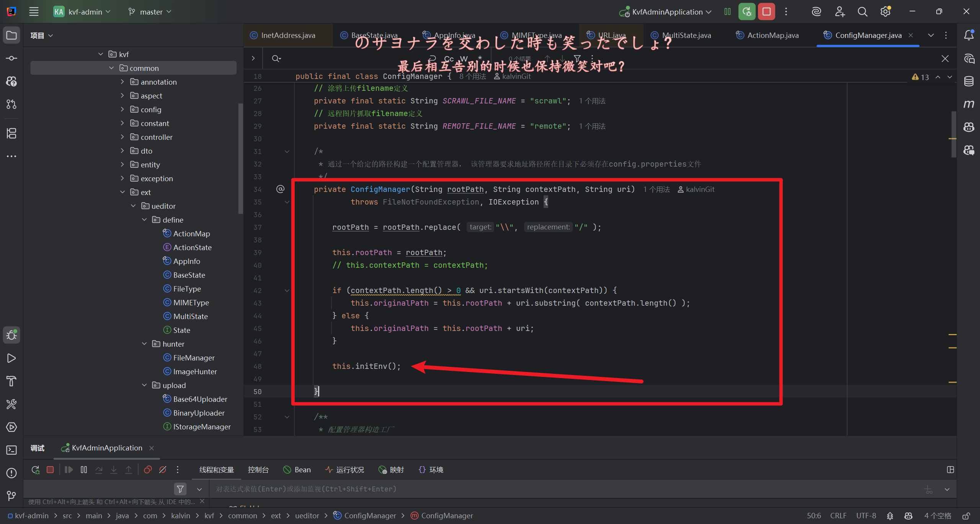The height and width of the screenshot is (524, 980).
Task: Open the main hamburger menu
Action: tap(34, 11)
